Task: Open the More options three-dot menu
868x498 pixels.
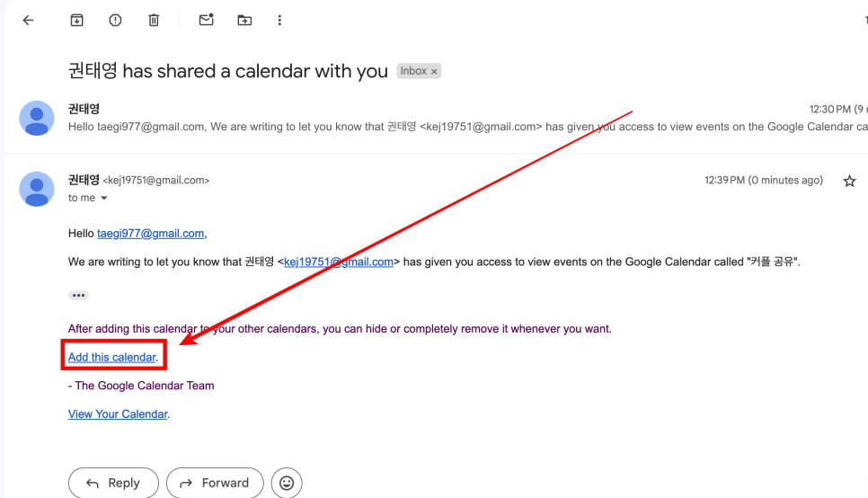Action: (279, 21)
